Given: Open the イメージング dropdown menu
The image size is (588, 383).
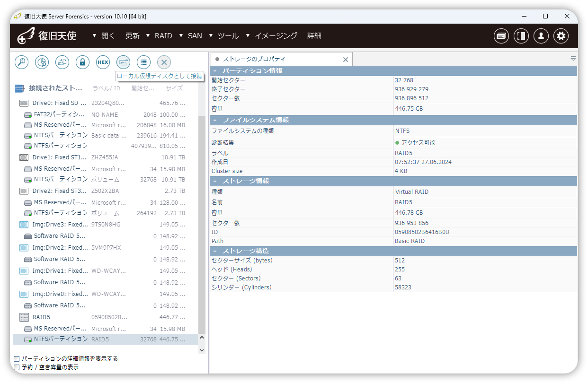Looking at the screenshot, I should coord(272,36).
